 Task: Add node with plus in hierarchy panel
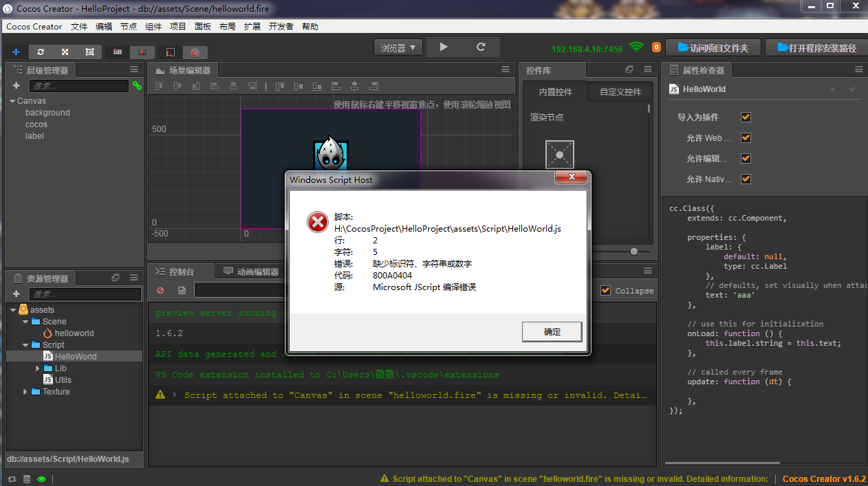pyautogui.click(x=17, y=86)
